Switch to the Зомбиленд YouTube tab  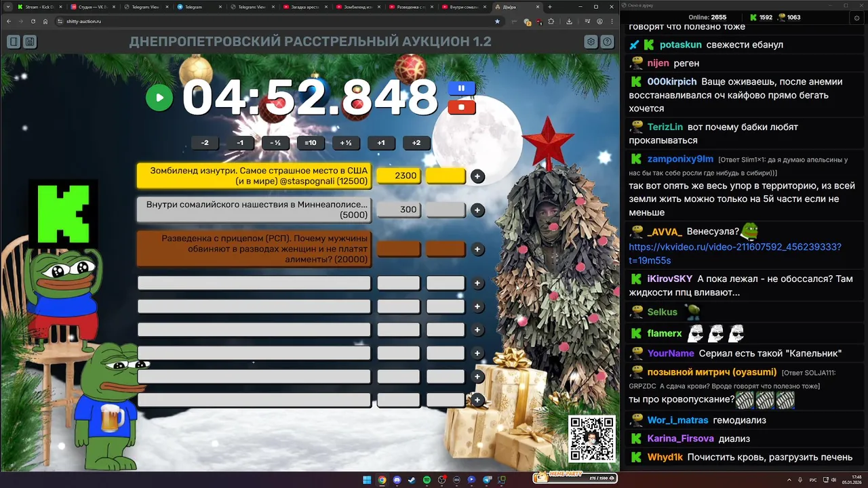(x=359, y=7)
